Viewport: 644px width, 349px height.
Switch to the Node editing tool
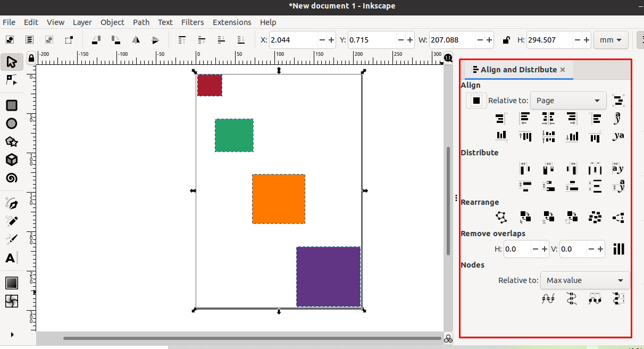pos(12,80)
